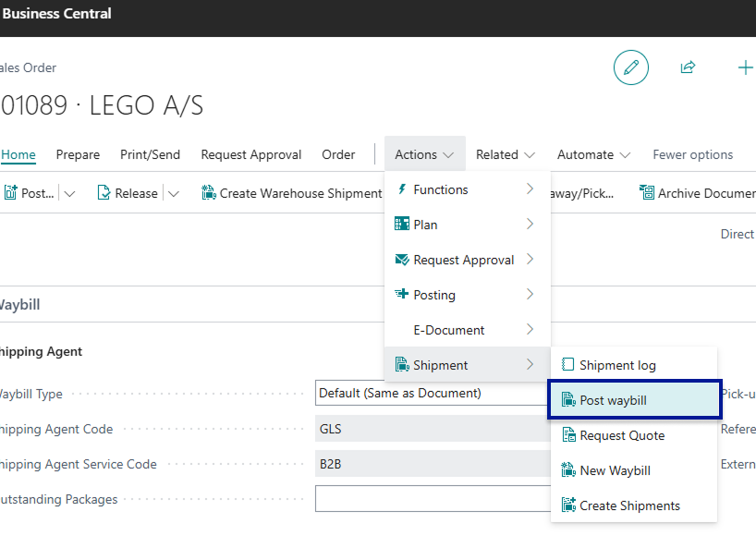The height and width of the screenshot is (548, 756).
Task: Select Shipment menu entry
Action: click(468, 365)
